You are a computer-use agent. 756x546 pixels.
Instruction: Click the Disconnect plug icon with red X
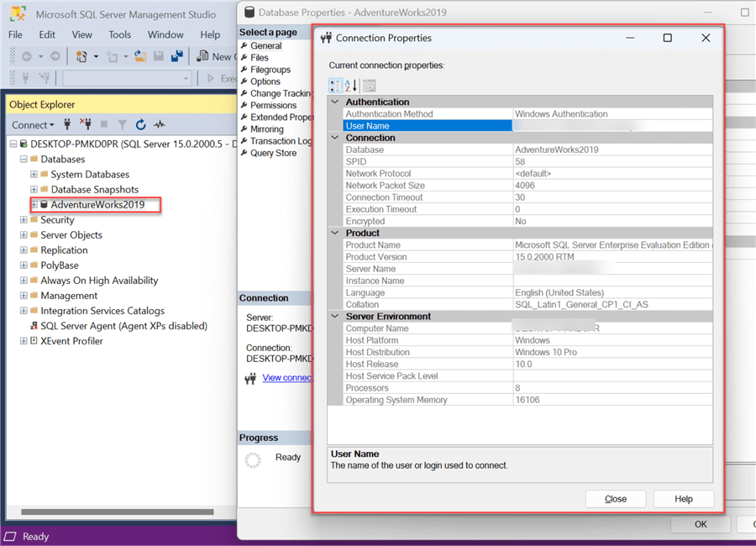point(86,124)
